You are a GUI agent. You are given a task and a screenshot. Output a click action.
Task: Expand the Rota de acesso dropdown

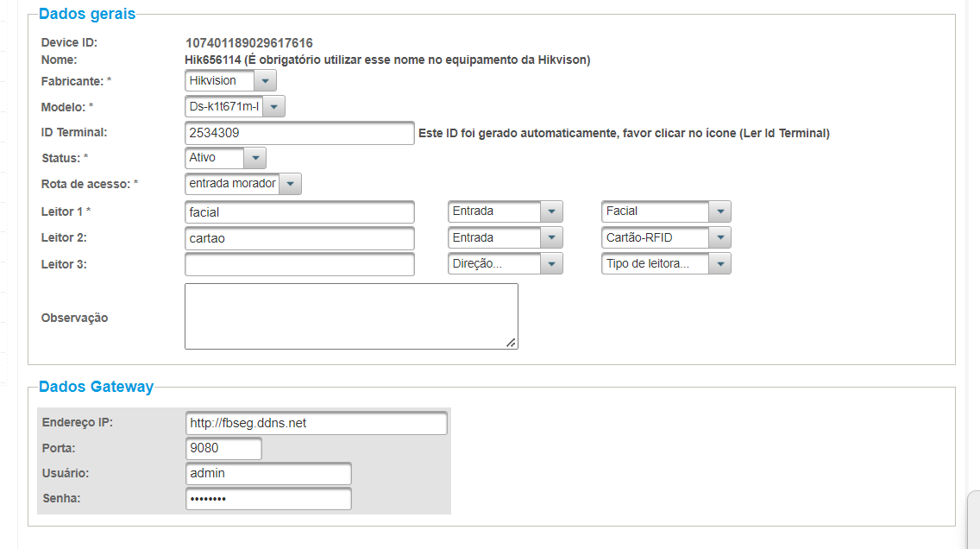click(x=243, y=184)
